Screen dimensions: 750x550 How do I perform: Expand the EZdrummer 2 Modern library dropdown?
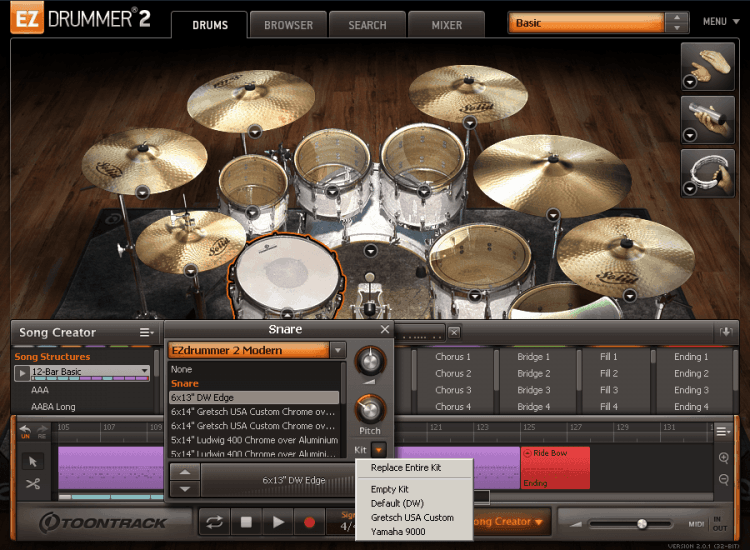click(338, 350)
